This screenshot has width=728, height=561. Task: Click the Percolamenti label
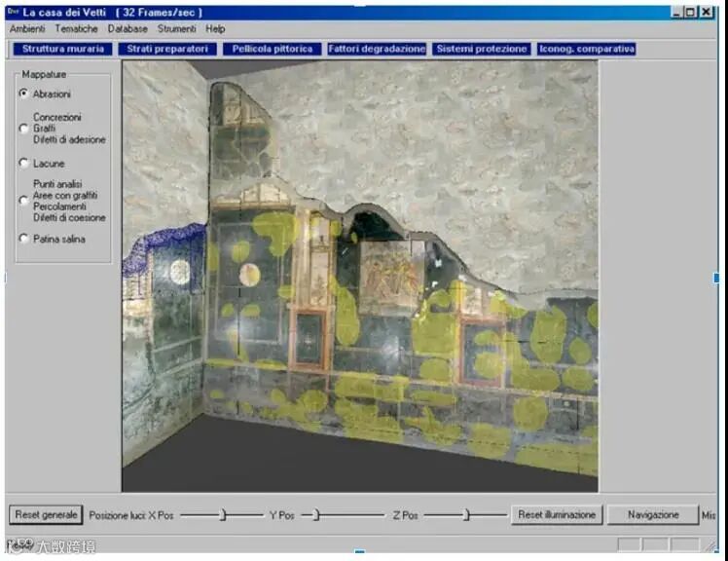pos(59,206)
